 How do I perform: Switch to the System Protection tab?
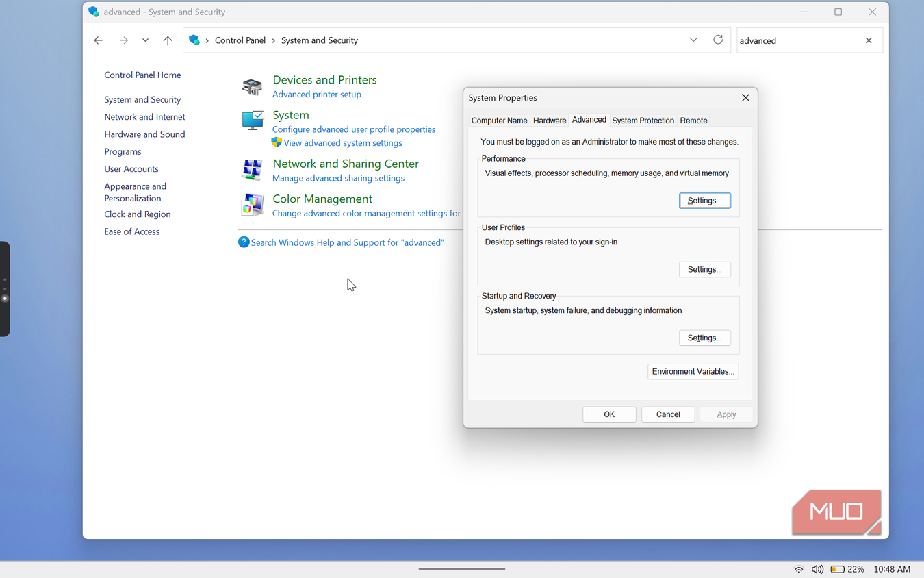click(643, 121)
